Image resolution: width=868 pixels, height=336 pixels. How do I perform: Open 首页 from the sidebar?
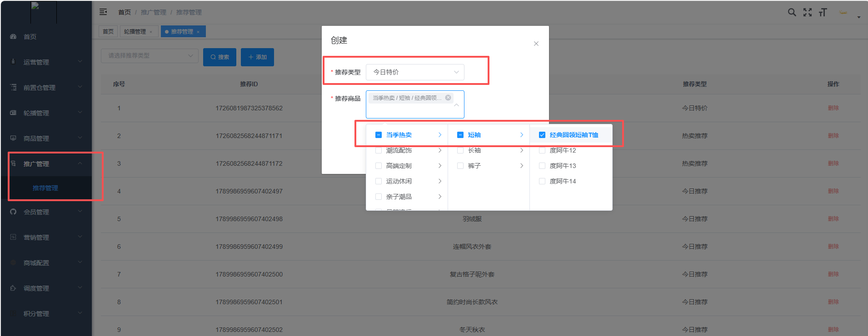pyautogui.click(x=30, y=37)
